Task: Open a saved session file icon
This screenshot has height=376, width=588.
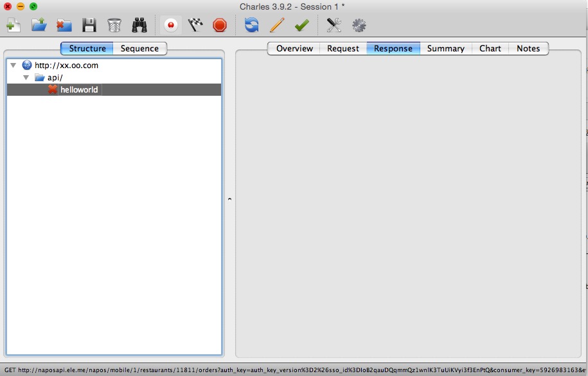Action: click(39, 25)
